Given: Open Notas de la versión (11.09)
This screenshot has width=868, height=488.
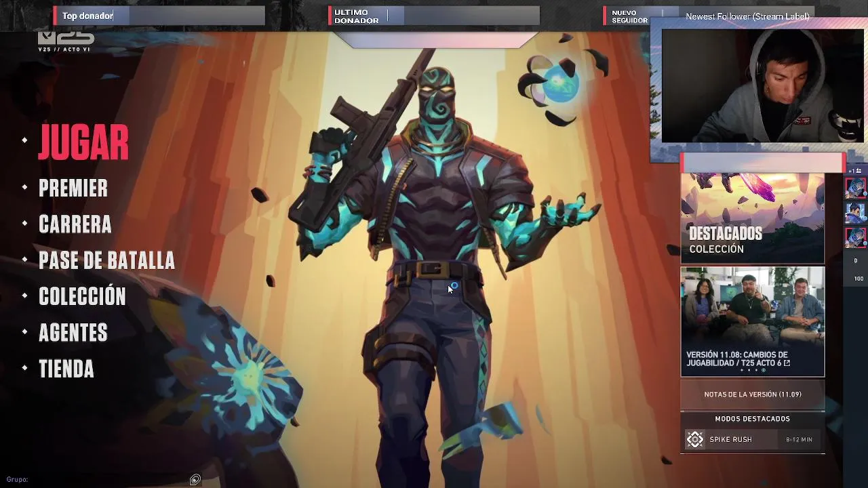Looking at the screenshot, I should (x=753, y=394).
